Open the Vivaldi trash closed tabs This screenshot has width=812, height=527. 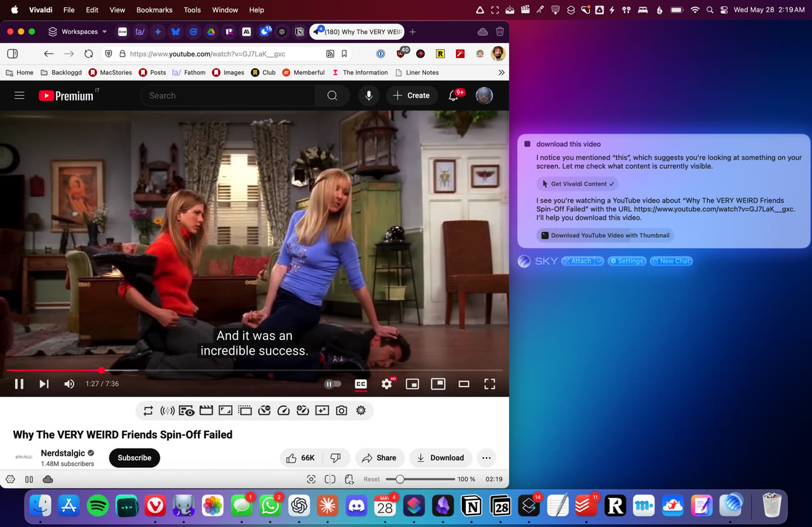(x=500, y=31)
